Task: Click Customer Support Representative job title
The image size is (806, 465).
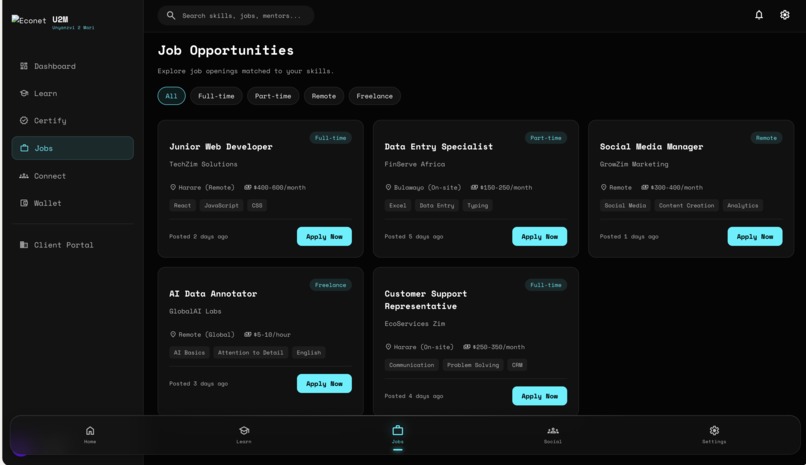Action: point(426,300)
